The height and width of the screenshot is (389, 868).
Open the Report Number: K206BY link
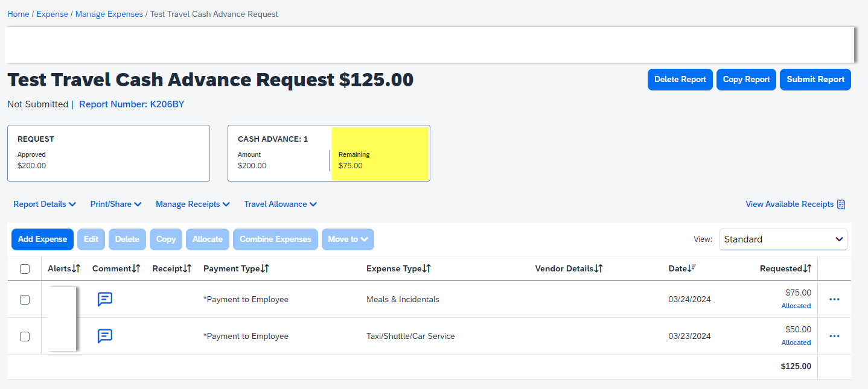coord(132,104)
